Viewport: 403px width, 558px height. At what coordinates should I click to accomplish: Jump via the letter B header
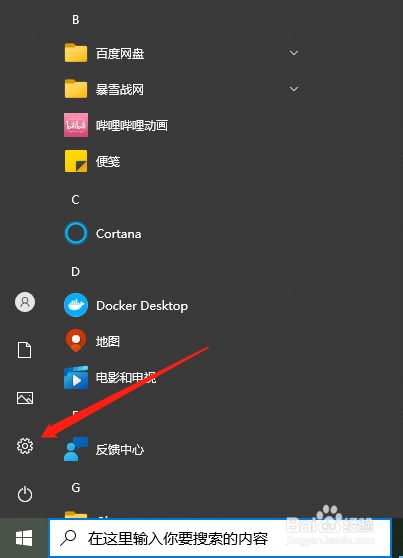(75, 20)
